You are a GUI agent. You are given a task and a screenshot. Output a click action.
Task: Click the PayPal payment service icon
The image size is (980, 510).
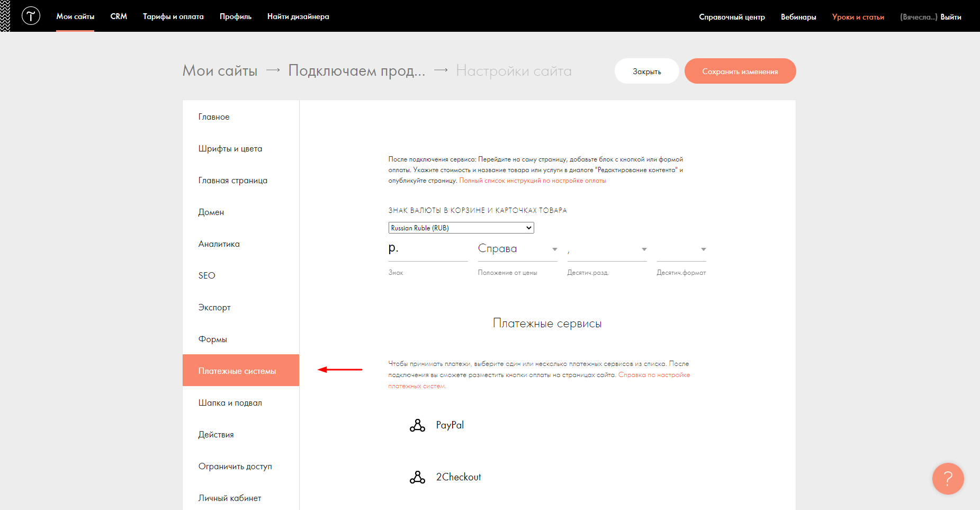tap(417, 425)
